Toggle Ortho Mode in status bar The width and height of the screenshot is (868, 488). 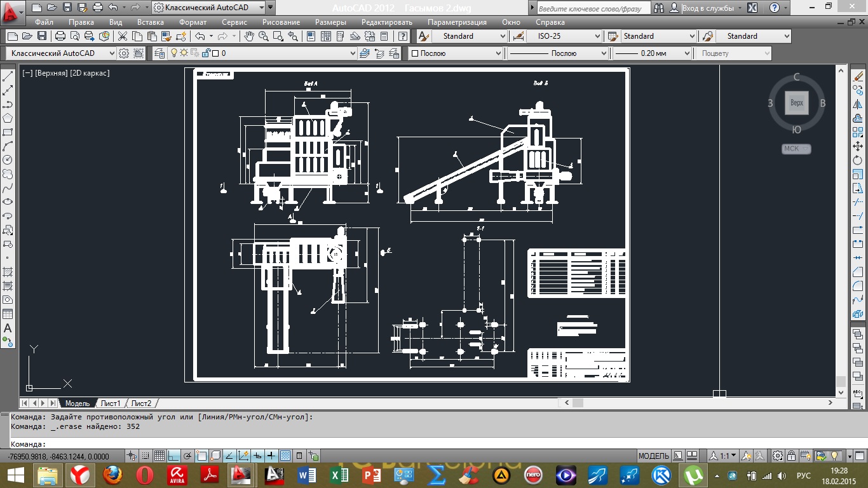pos(174,456)
